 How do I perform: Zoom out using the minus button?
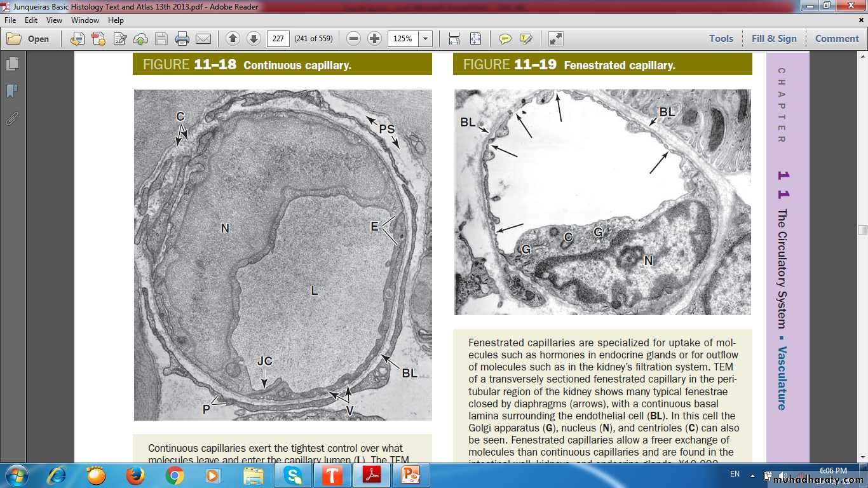354,39
